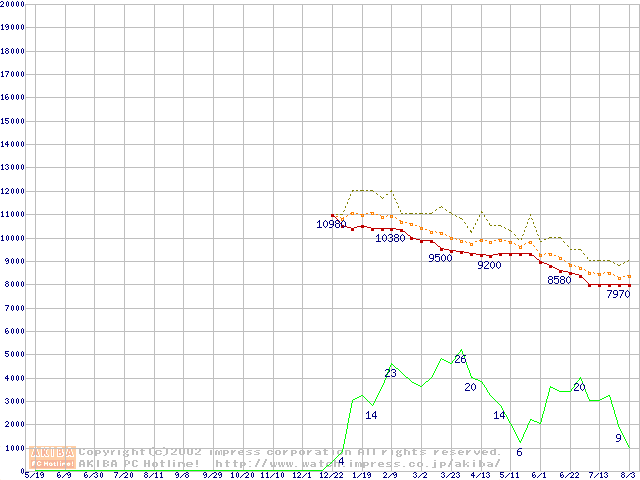
Task: Select the shop count label 9
Action: pos(618,438)
